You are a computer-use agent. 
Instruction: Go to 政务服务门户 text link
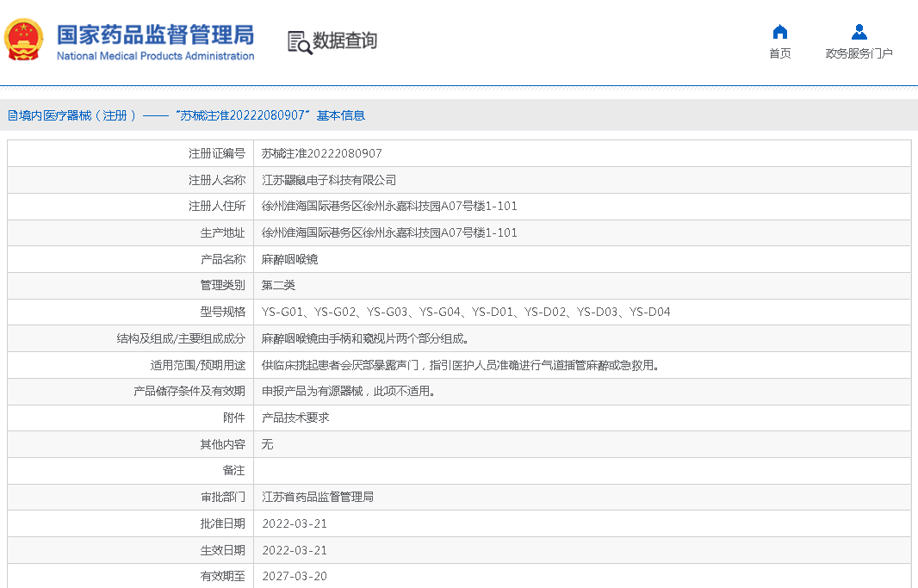[x=859, y=53]
